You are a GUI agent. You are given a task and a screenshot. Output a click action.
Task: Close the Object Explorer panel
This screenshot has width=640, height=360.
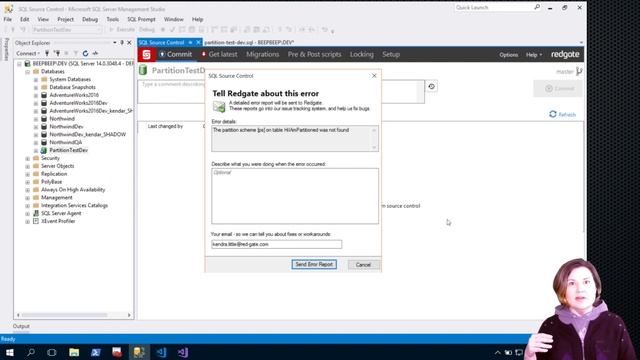pos(129,42)
